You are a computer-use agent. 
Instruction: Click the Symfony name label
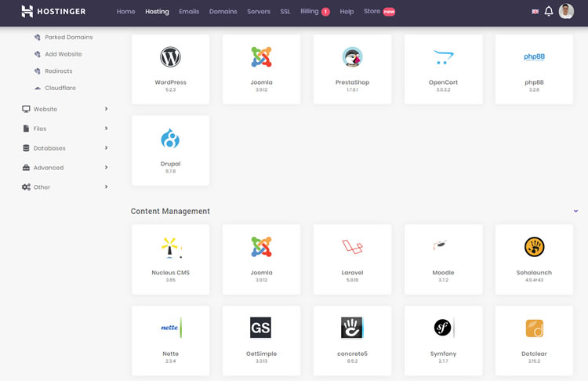[443, 354]
